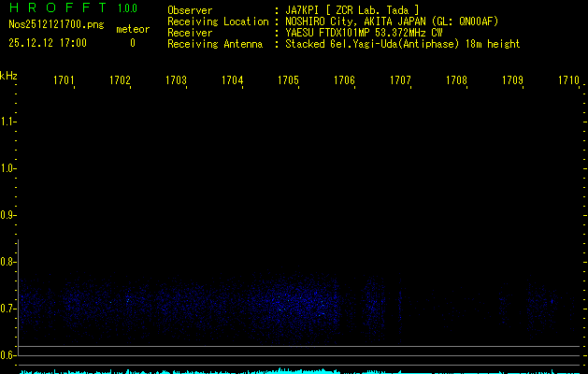Image resolution: width=588 pixels, height=374 pixels.
Task: Select the 1705 time tick label
Action: pos(288,81)
